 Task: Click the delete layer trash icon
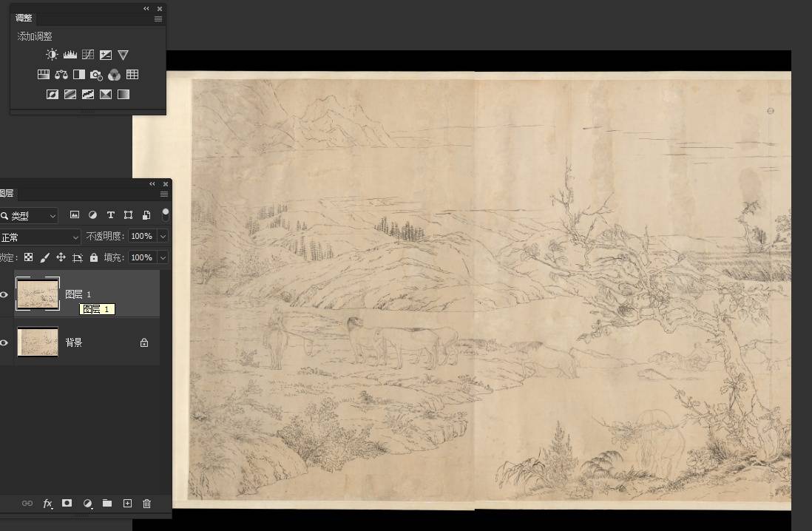pos(146,504)
